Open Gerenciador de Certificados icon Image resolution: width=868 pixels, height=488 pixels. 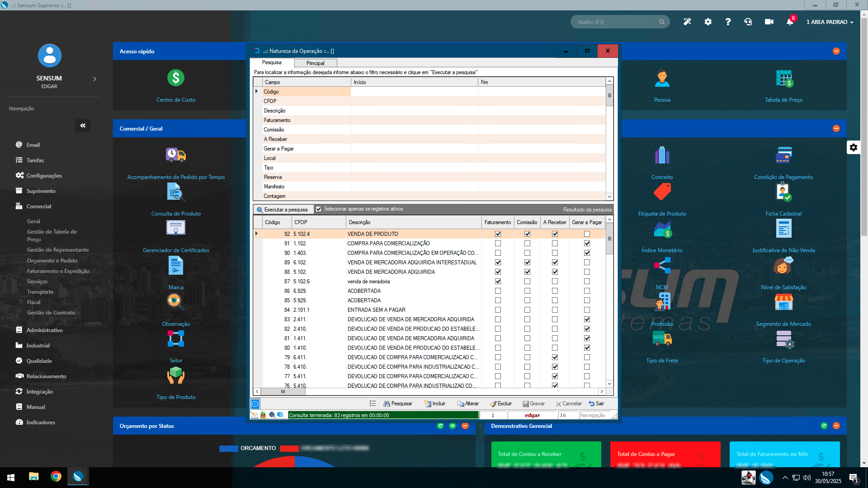(176, 228)
